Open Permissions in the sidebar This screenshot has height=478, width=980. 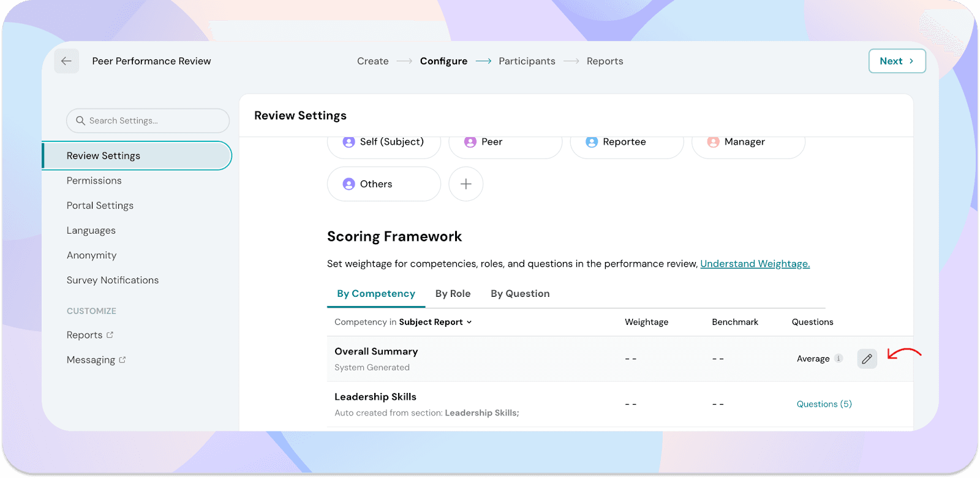point(94,181)
